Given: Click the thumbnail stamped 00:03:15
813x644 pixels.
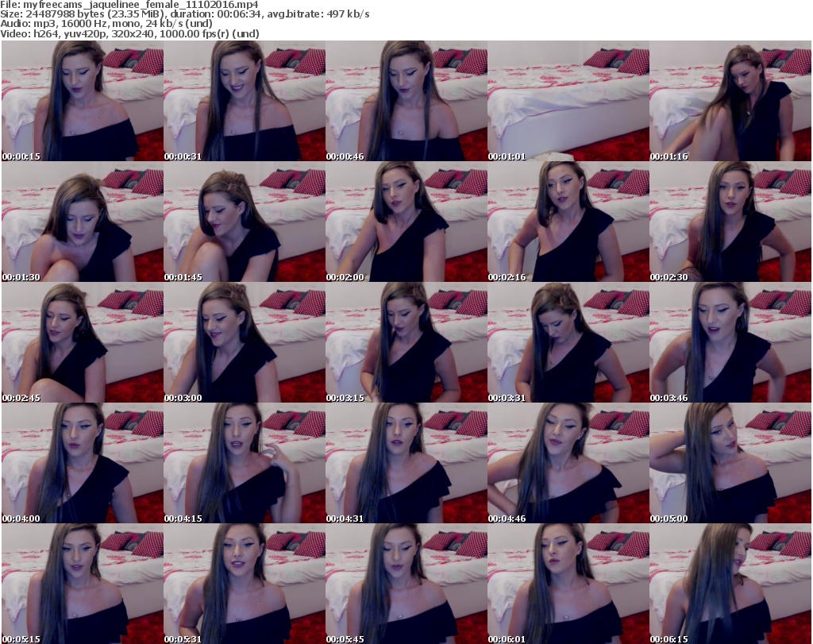Looking at the screenshot, I should tap(406, 342).
